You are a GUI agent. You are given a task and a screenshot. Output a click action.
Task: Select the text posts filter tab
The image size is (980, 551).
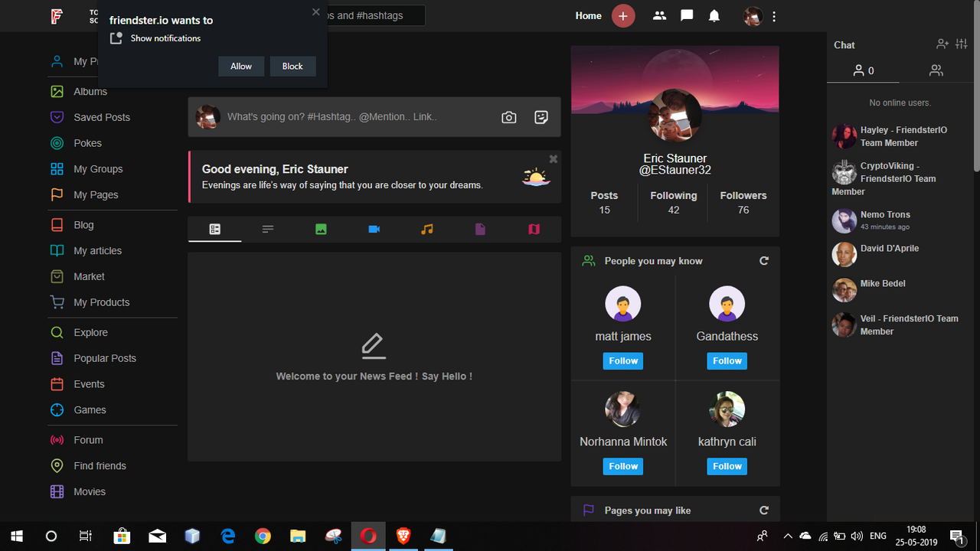click(268, 229)
